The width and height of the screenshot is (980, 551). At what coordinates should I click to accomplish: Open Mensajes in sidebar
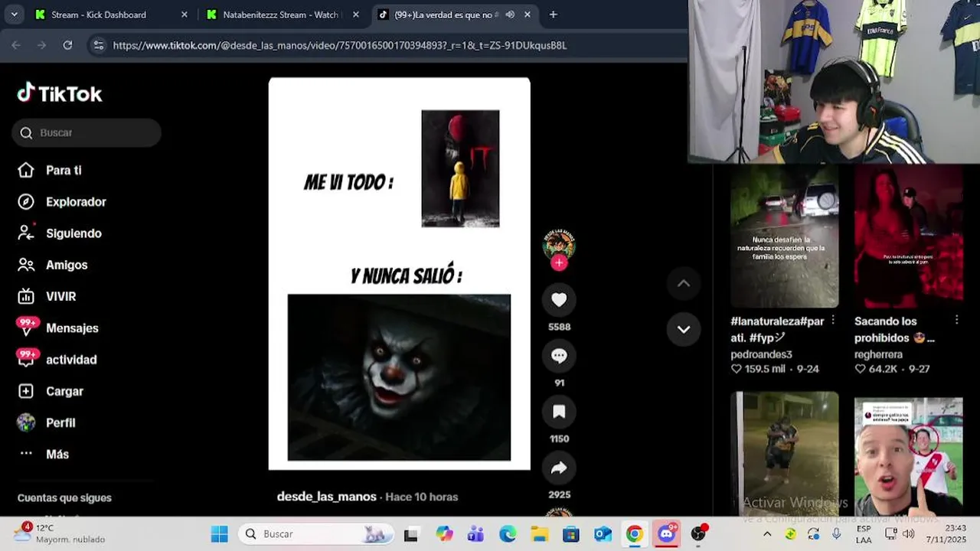click(x=72, y=328)
